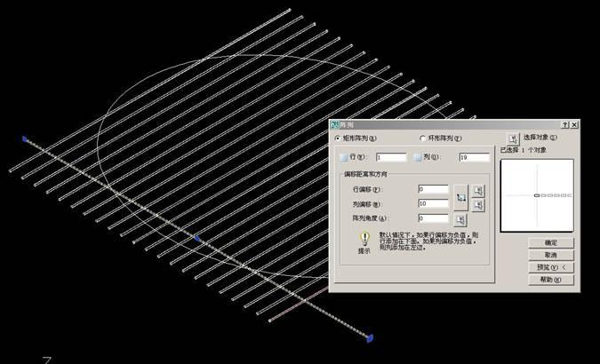Click the rows icon beside 行 label

344,157
